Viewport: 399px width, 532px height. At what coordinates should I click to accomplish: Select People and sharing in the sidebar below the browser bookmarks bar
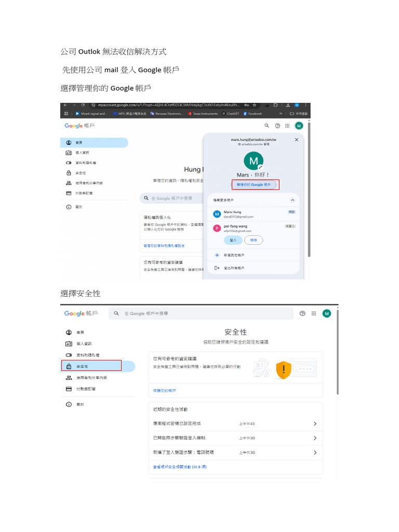(x=94, y=183)
